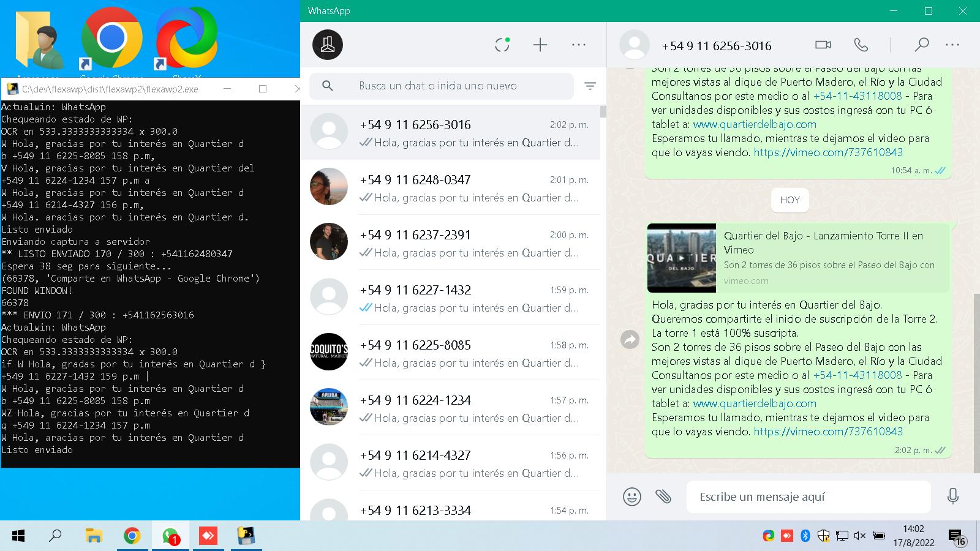Open conversation options three dots menu
Viewport: 980px width, 551px height.
(952, 45)
